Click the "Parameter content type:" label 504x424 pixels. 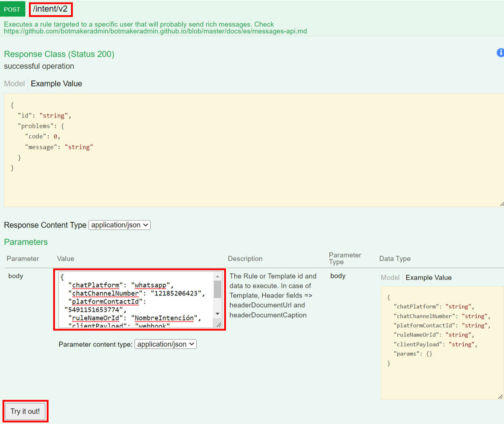coord(96,344)
